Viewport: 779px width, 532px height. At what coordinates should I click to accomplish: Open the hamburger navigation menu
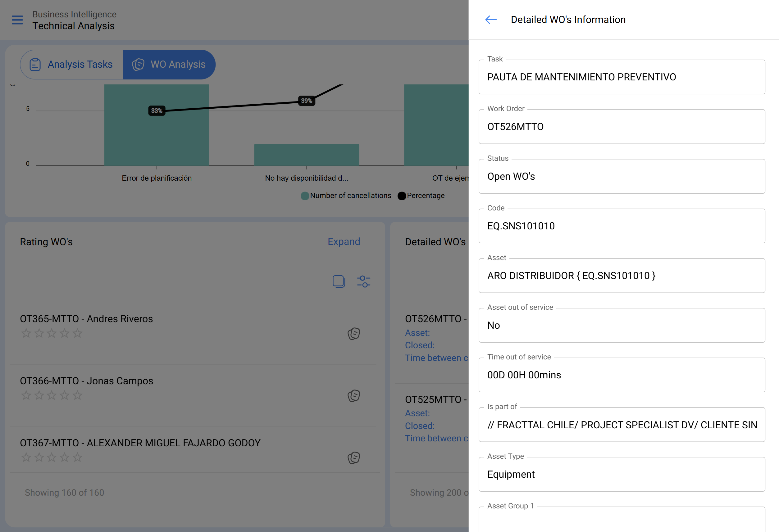tap(17, 20)
